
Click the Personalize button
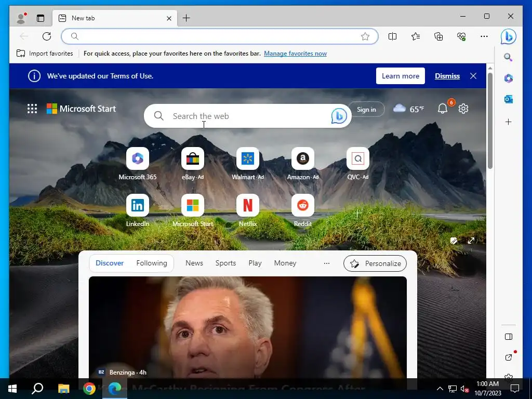(375, 263)
